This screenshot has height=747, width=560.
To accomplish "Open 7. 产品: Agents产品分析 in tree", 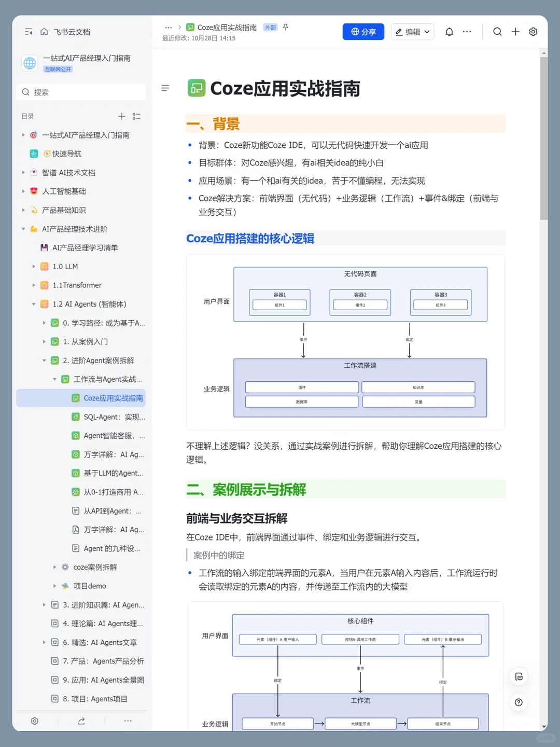I will pos(103,661).
